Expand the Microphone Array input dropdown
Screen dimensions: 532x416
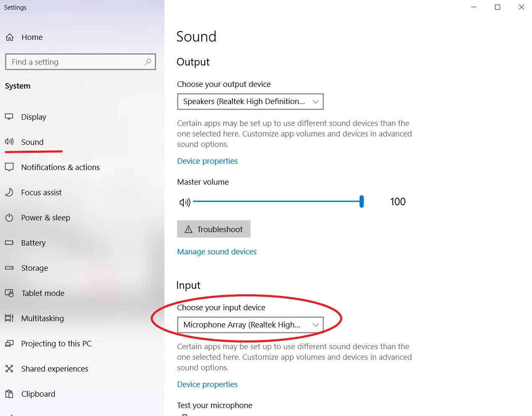point(250,325)
